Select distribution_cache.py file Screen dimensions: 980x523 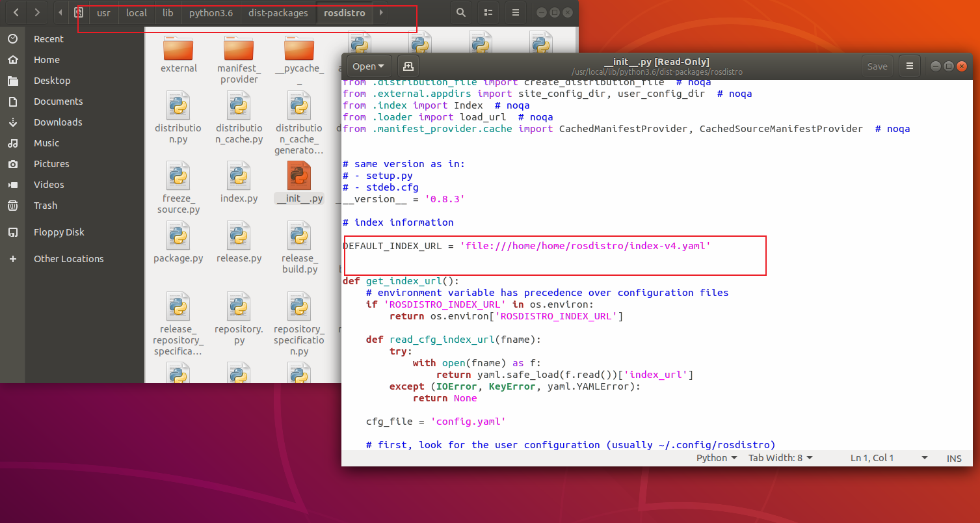coord(239,118)
